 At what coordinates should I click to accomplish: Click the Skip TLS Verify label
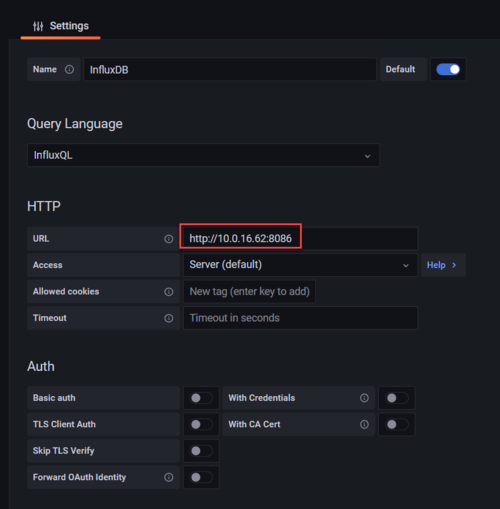coord(64,451)
